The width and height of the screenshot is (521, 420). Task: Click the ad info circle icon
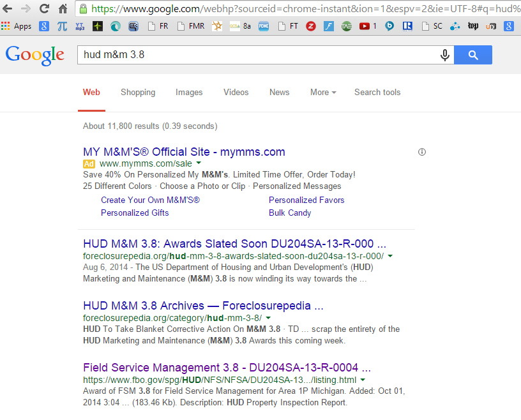[422, 152]
